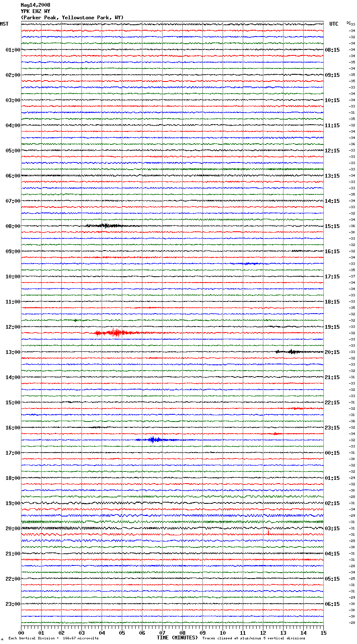Select the 23:00 MST hour label
The image size is (357, 644).
point(13,604)
